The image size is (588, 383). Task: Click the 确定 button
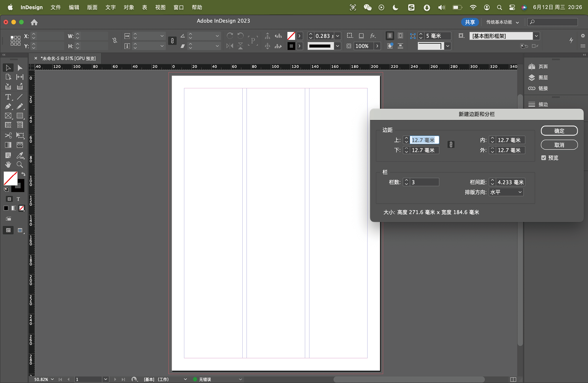point(559,131)
